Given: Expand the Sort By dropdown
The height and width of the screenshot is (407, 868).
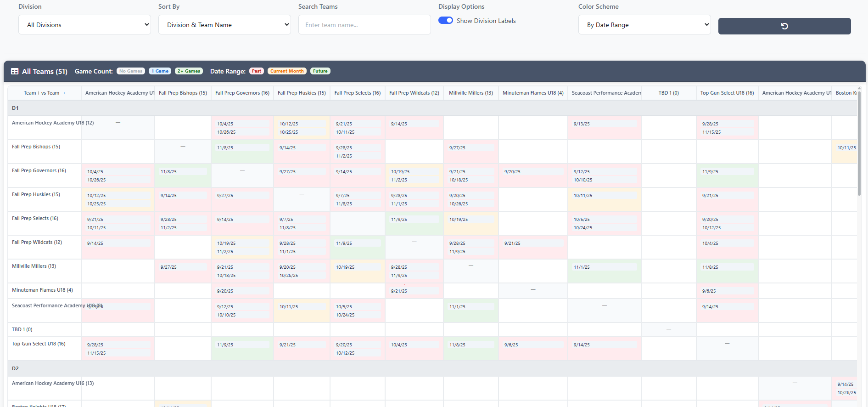Looking at the screenshot, I should pos(224,25).
